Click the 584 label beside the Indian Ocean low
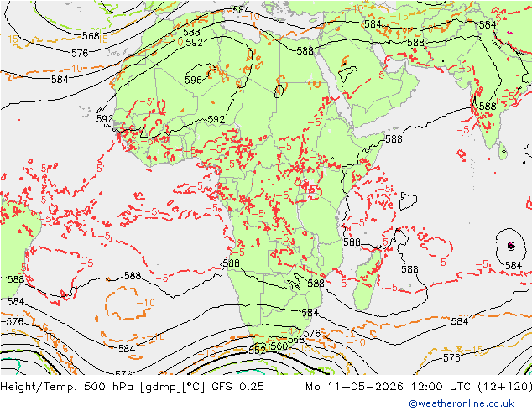Screen dimensions: 532x411 513,266
